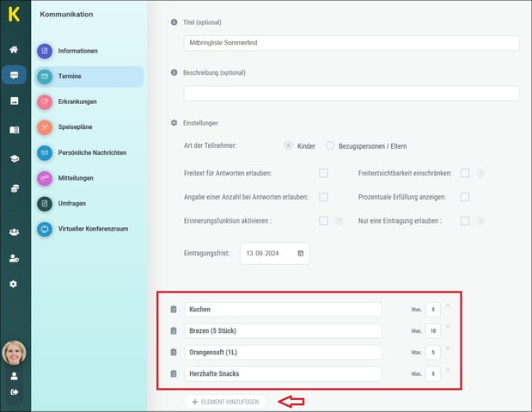This screenshot has height=412, width=532.
Task: Open the Erkrankungen menu entry
Action: click(x=89, y=101)
